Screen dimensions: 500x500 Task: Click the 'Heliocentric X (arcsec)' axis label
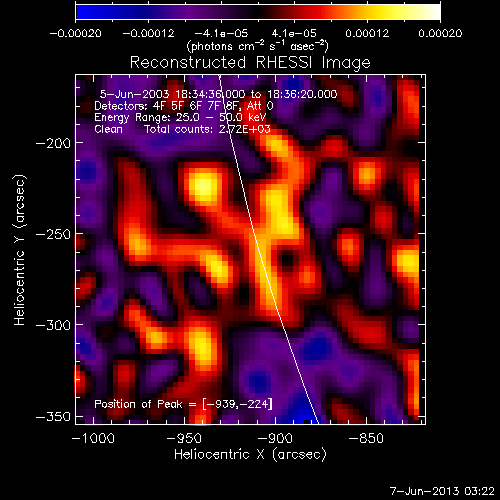(x=250, y=454)
